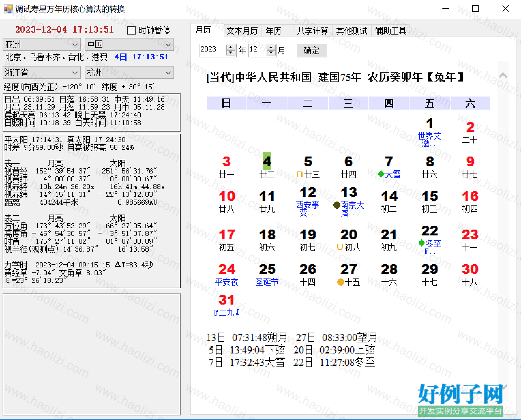The width and height of the screenshot is (521, 420).
Task: Open the 浙江省 province dropdown
Action: pos(41,72)
